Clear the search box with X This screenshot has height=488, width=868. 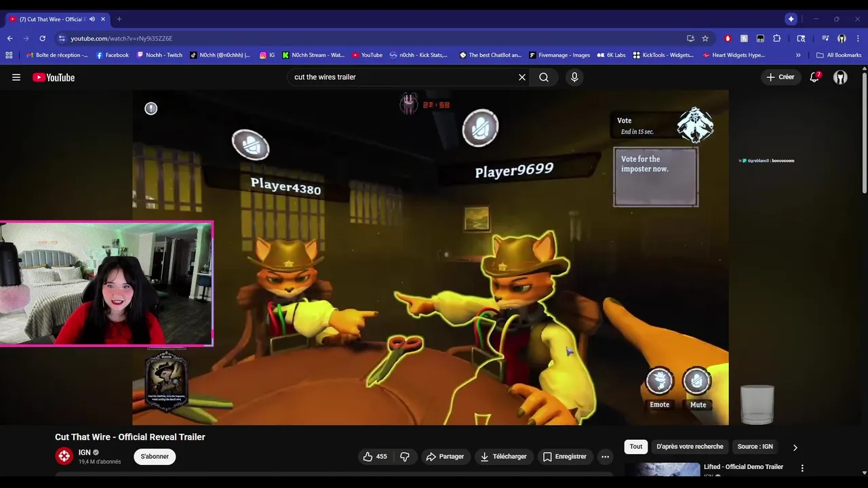tap(522, 77)
